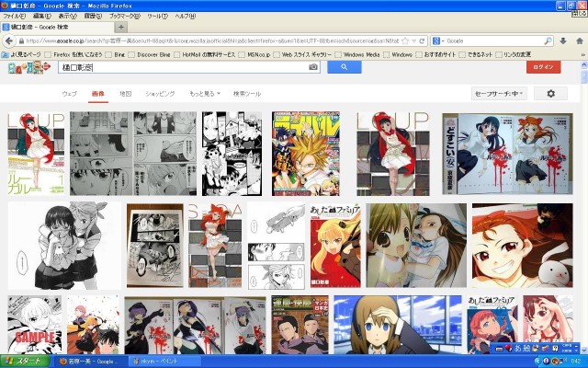Screen dimensions: 588x368
Task: Switch to the ペイント taskbar window
Action: click(x=165, y=362)
